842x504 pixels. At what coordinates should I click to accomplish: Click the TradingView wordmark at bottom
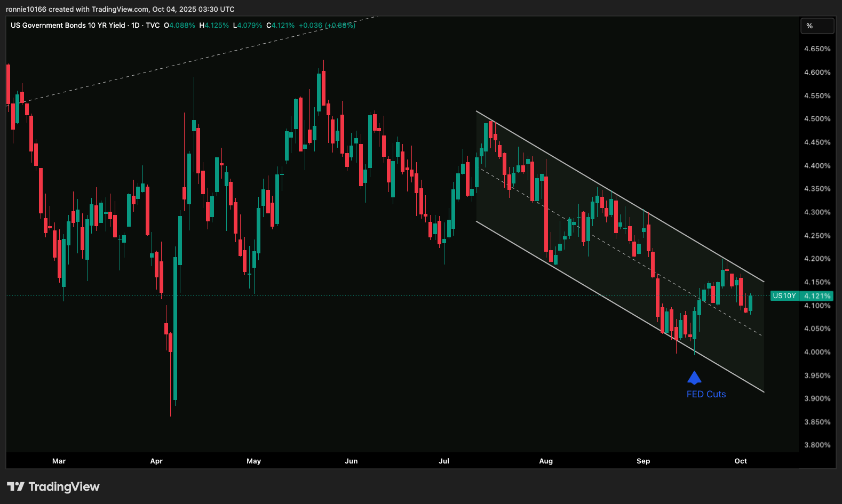click(x=63, y=486)
